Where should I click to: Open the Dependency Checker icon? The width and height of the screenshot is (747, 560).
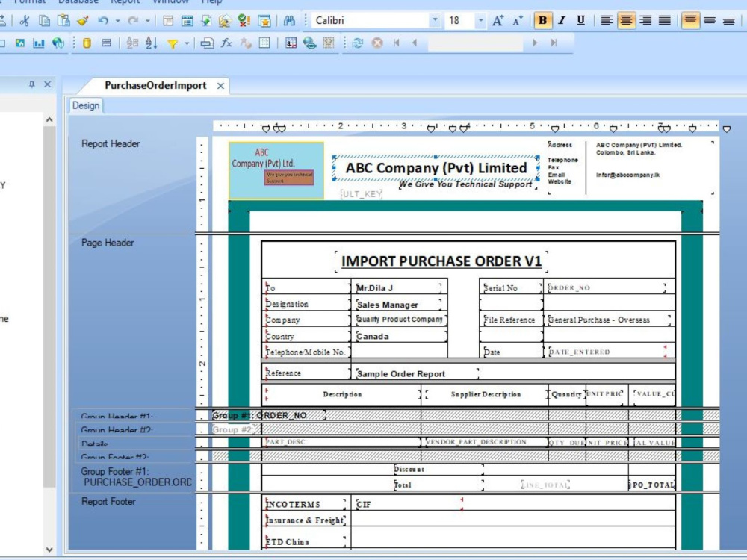(x=244, y=20)
